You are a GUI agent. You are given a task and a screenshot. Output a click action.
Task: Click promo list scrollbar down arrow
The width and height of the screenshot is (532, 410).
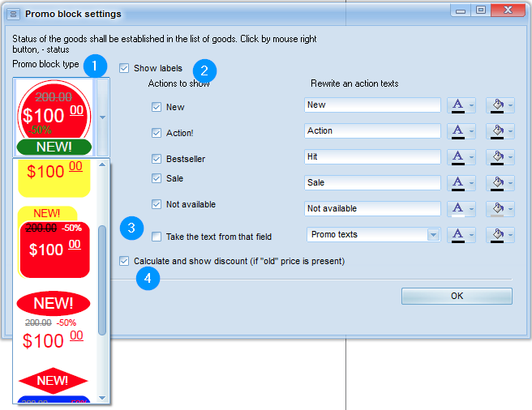(x=102, y=398)
